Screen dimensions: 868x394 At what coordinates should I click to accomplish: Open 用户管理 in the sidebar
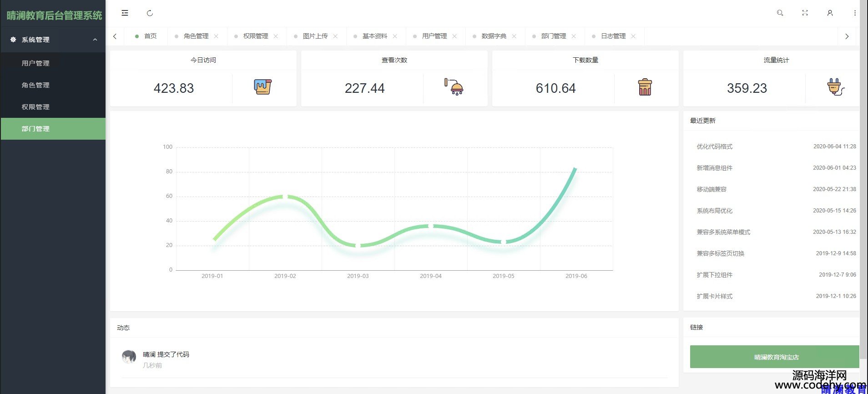click(35, 63)
